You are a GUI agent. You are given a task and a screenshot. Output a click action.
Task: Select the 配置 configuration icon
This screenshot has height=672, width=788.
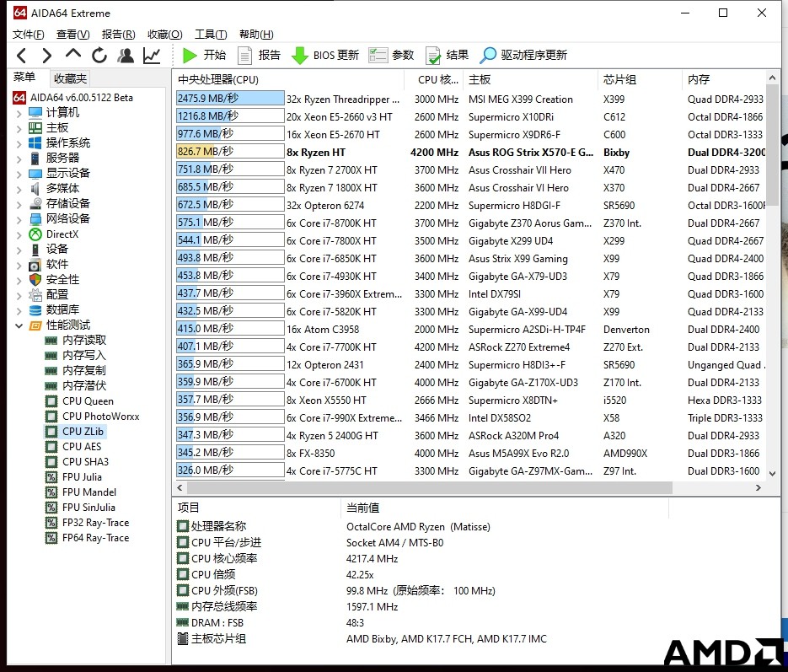point(35,295)
